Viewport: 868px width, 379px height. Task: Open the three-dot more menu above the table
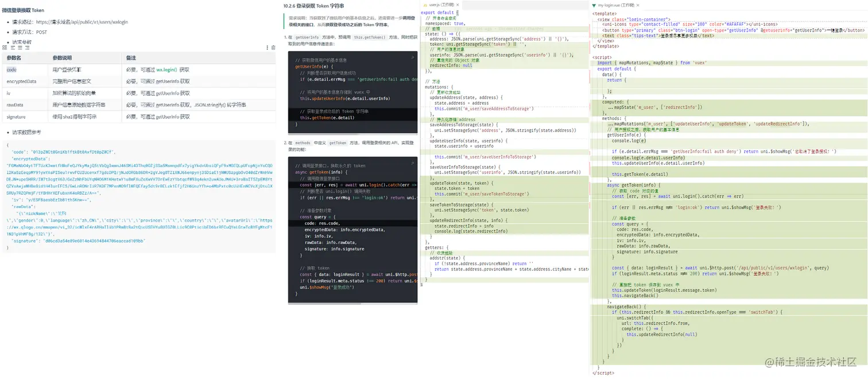tap(267, 48)
